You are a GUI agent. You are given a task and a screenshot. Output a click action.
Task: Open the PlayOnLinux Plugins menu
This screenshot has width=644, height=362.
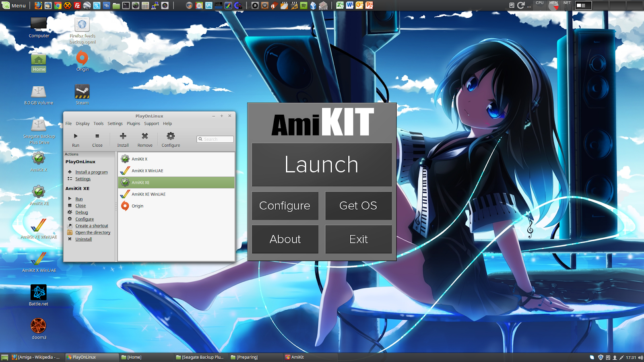point(133,123)
